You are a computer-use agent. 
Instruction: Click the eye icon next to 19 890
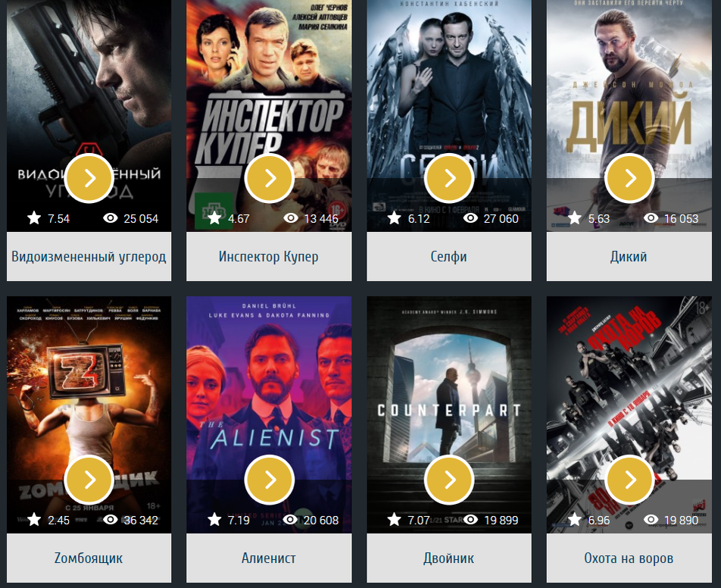(x=651, y=520)
